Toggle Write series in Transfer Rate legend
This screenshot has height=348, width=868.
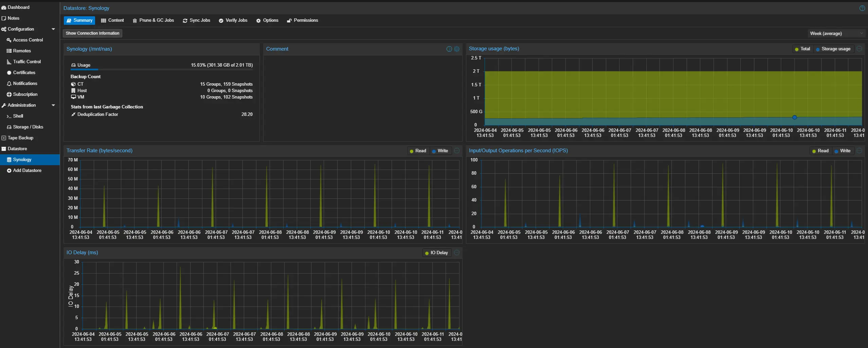click(x=440, y=151)
